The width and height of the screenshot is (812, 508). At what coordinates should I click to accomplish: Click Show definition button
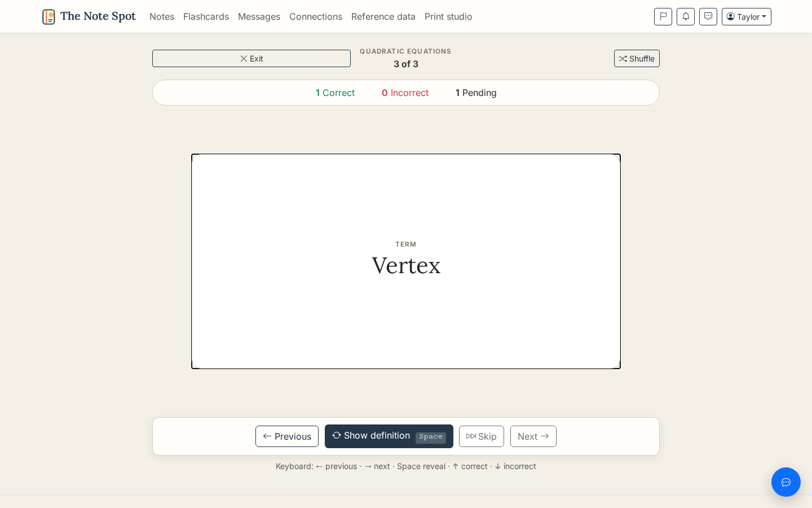coord(389,436)
